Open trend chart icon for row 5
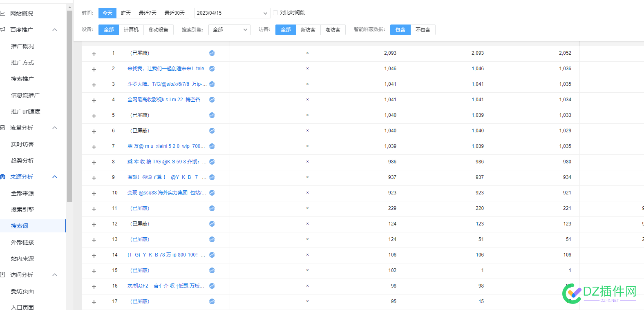 [x=212, y=115]
